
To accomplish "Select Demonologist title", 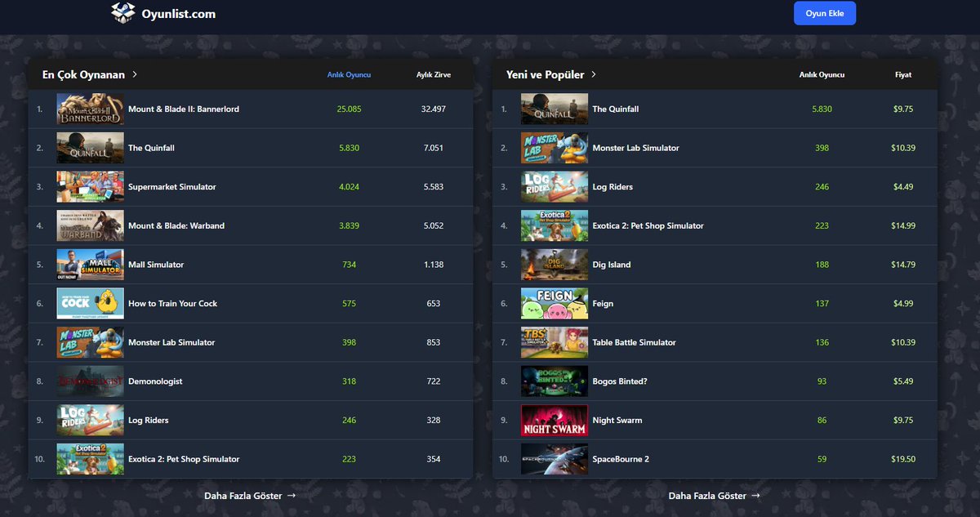I will click(155, 381).
